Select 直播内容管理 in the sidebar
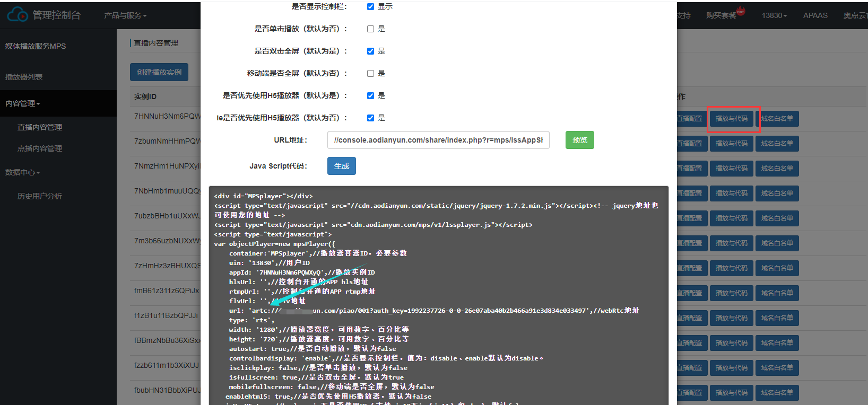 point(40,127)
